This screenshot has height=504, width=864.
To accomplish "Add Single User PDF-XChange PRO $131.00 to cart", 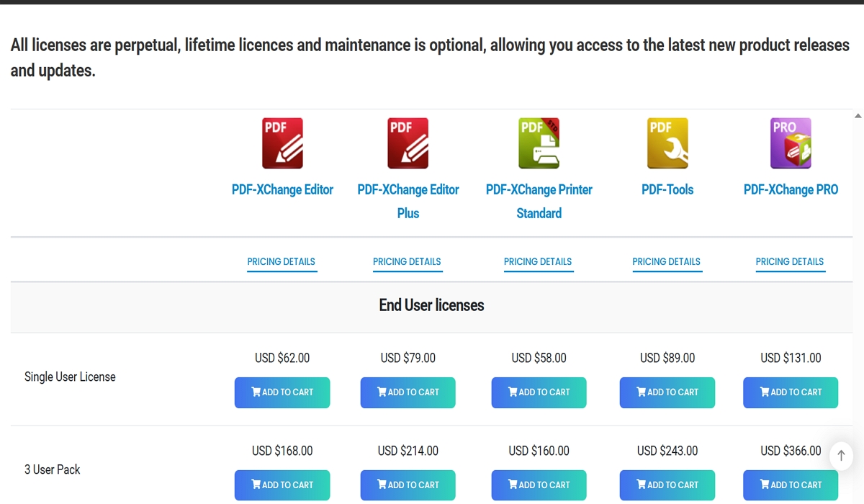I will [x=791, y=392].
